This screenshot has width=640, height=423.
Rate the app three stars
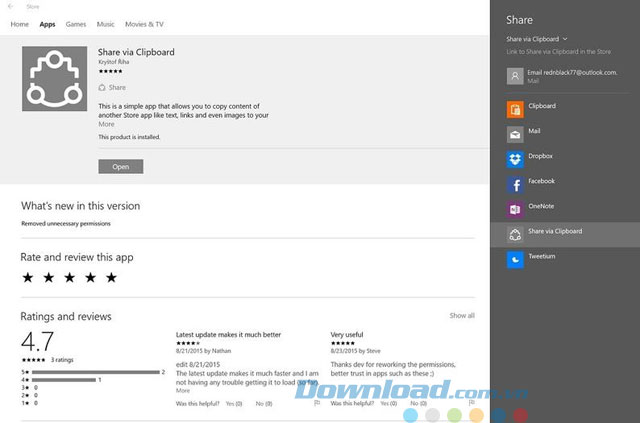69,278
